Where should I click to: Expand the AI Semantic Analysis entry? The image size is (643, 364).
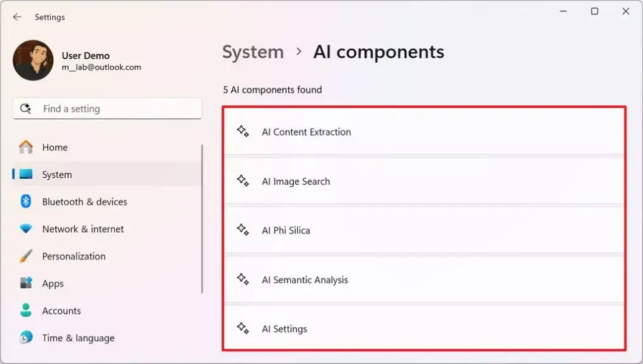(x=424, y=280)
